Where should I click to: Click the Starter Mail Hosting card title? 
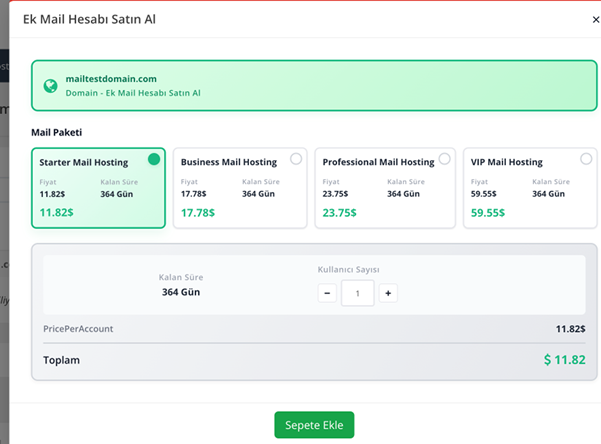click(83, 162)
